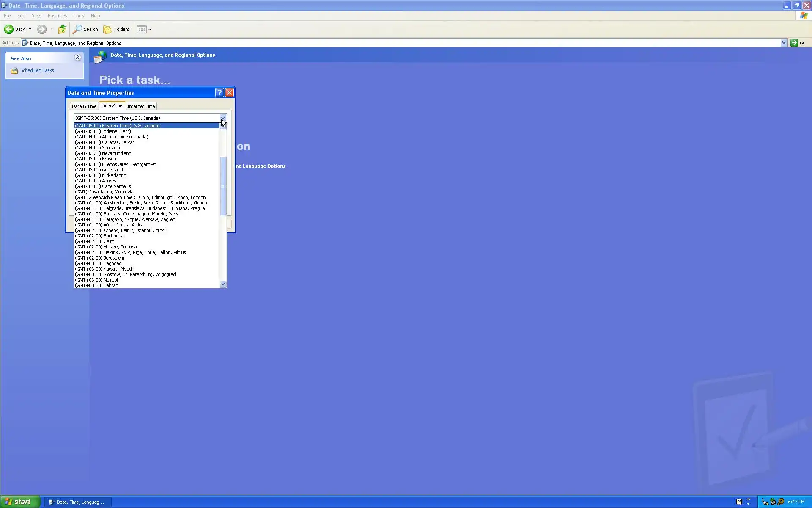Image resolution: width=812 pixels, height=508 pixels.
Task: Toggle the Folders pane button
Action: [x=116, y=29]
